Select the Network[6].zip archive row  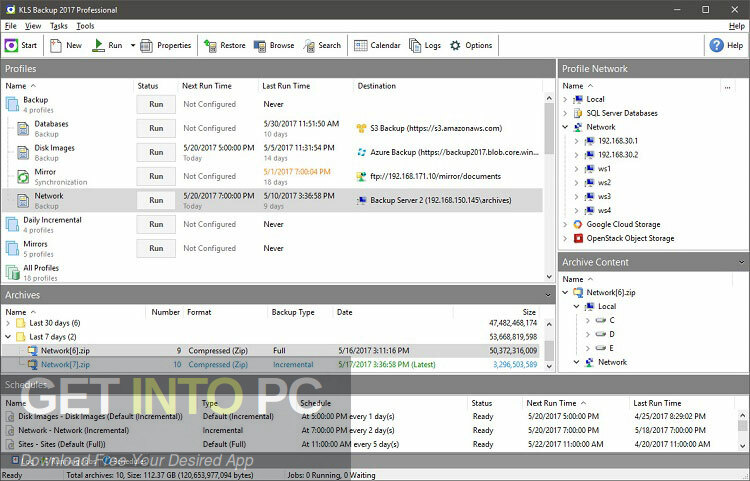pyautogui.click(x=272, y=350)
